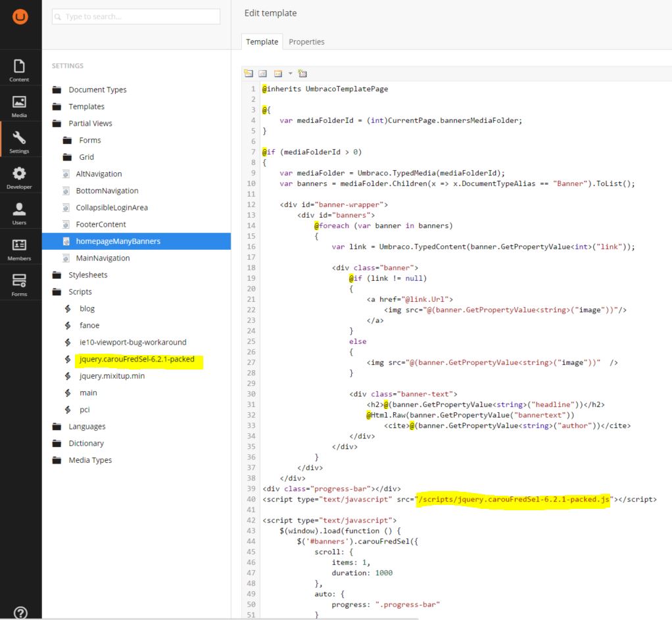The image size is (672, 620).
Task: Click the carouFredSel script path on line 40
Action: [x=514, y=499]
